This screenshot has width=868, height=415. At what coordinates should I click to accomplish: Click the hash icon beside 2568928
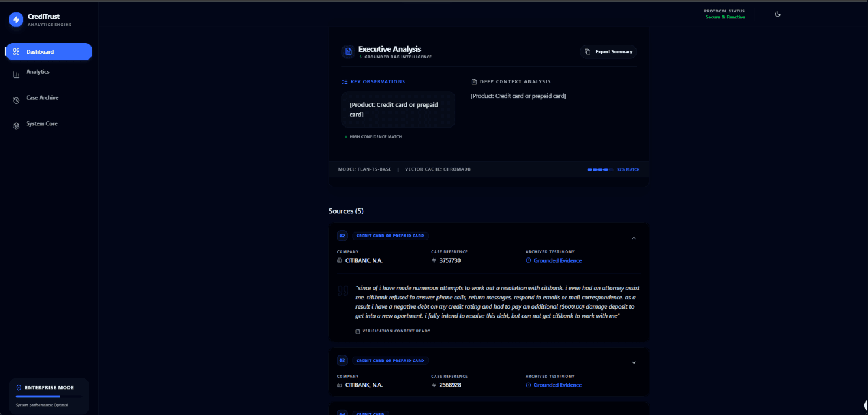[434, 385]
